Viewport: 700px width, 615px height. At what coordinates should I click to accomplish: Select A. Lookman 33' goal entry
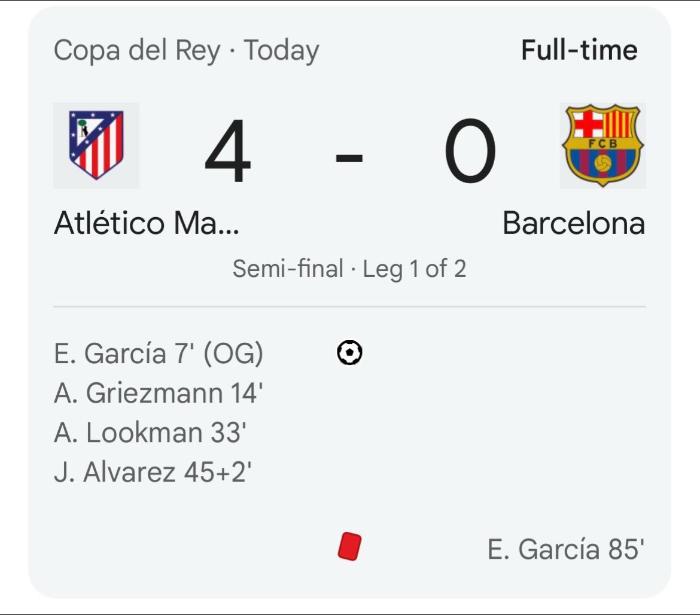[x=150, y=433]
